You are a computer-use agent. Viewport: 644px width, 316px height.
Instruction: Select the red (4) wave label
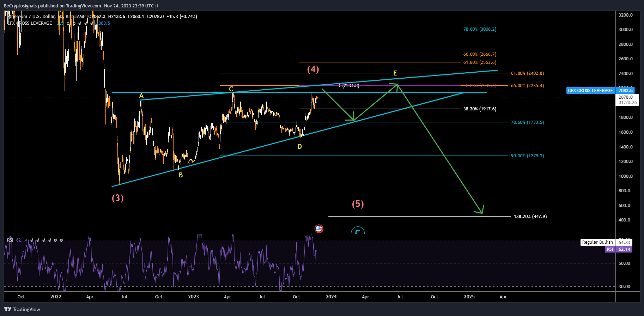tap(313, 69)
